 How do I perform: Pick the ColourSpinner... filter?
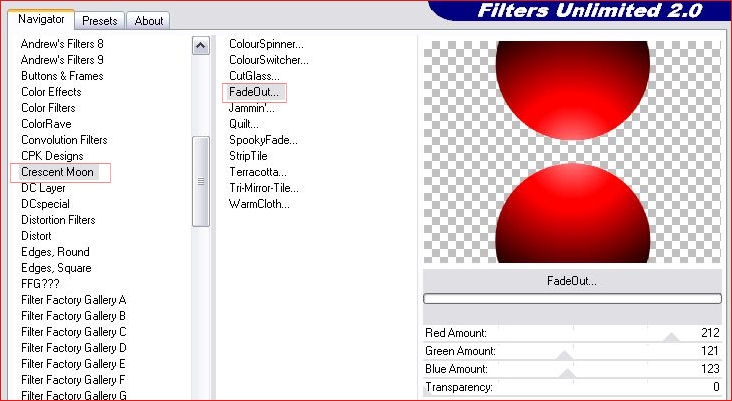(266, 44)
